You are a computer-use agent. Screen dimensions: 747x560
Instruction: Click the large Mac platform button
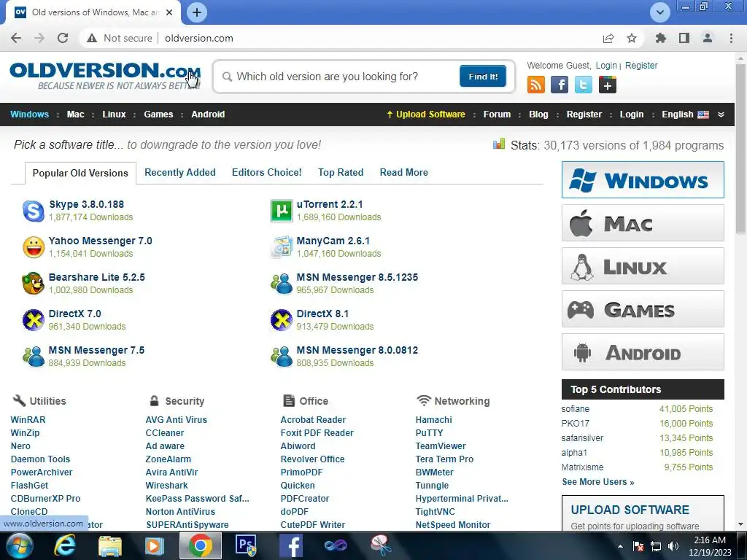click(643, 223)
